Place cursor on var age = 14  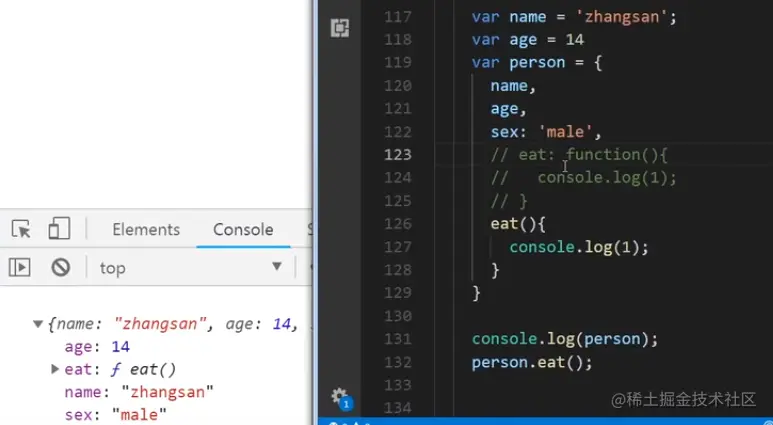pyautogui.click(x=527, y=39)
